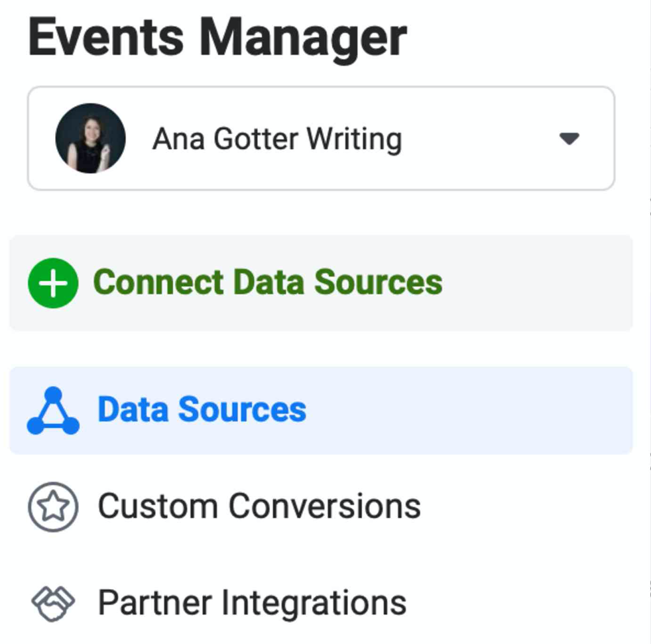This screenshot has width=651, height=644.
Task: Select the Data Sources triangle icon
Action: coord(53,409)
